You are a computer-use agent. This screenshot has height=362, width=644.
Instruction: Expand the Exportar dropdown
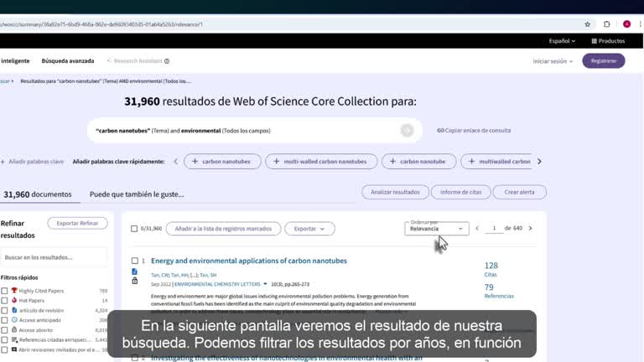(309, 229)
